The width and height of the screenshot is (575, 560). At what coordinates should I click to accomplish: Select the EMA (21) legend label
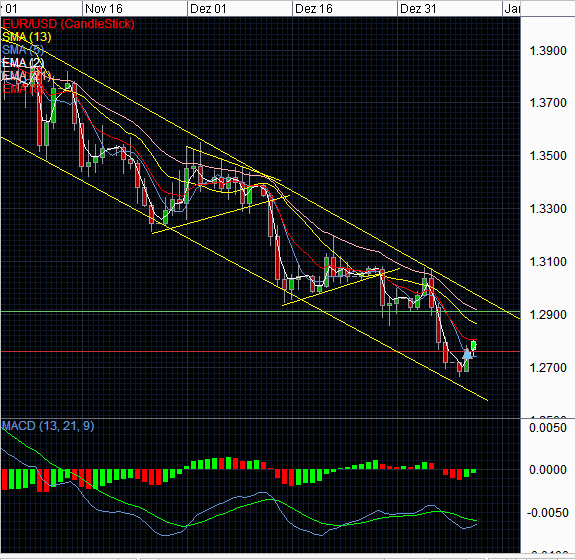point(26,76)
